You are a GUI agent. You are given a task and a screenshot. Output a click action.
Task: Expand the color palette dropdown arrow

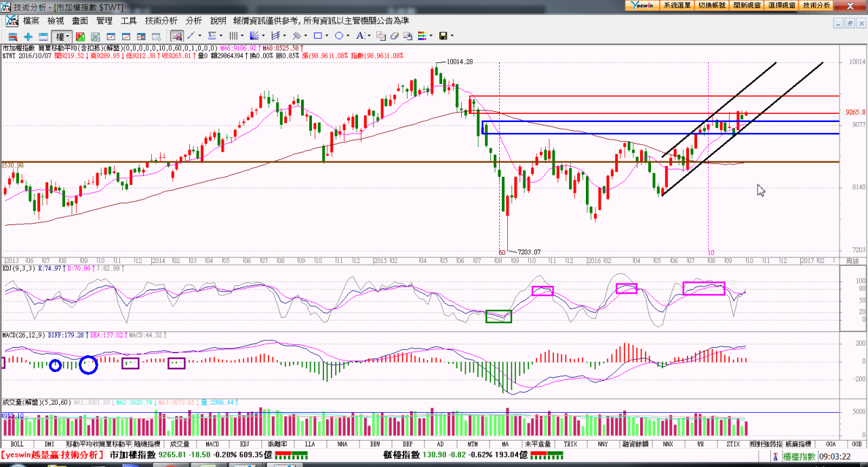[431, 36]
